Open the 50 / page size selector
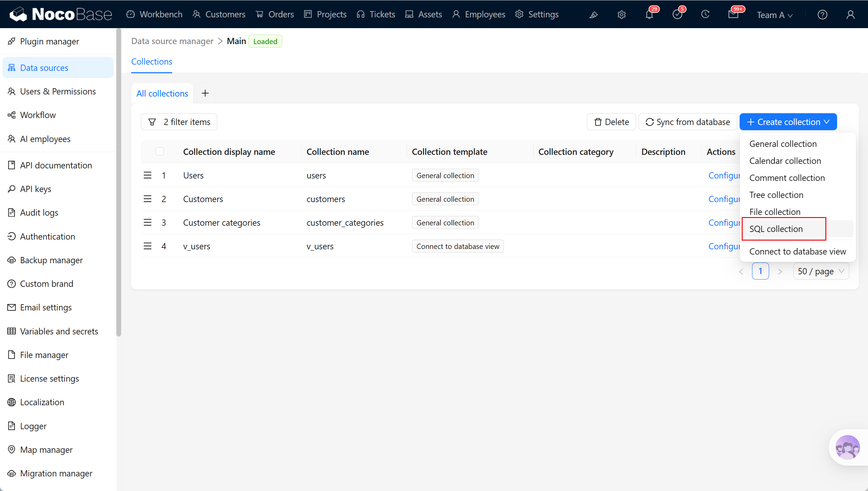This screenshot has height=491, width=868. click(821, 271)
